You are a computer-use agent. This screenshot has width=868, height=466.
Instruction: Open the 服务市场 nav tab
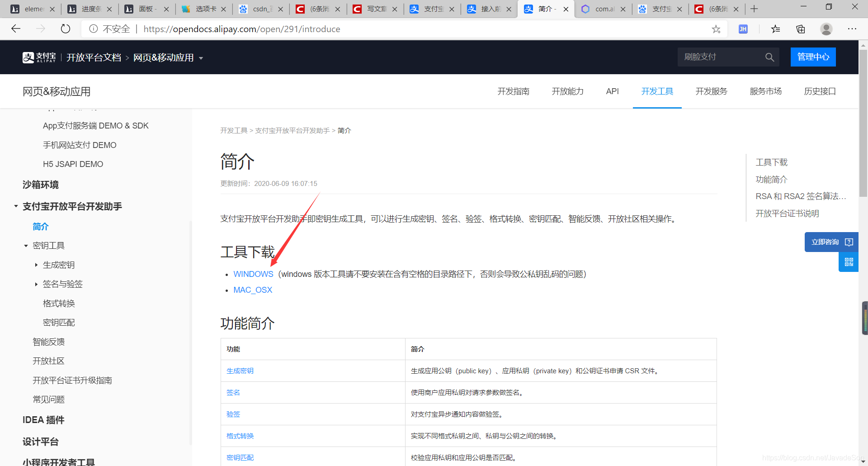coord(765,91)
